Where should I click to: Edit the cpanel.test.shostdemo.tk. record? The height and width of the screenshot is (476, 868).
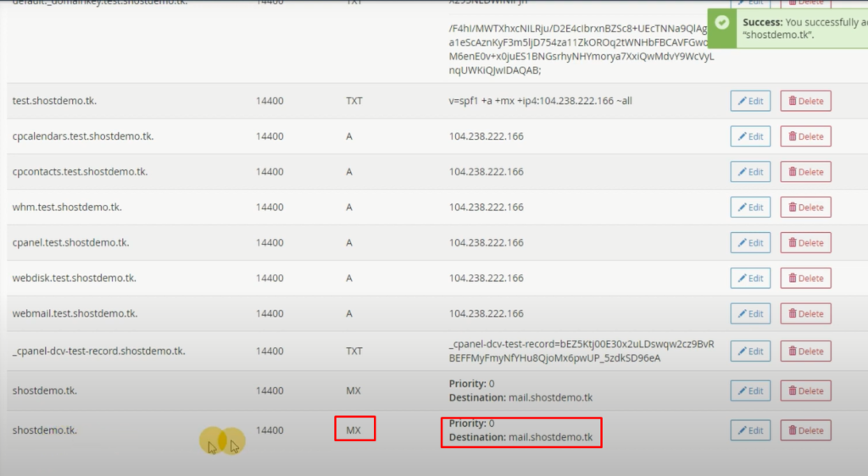[x=750, y=243]
